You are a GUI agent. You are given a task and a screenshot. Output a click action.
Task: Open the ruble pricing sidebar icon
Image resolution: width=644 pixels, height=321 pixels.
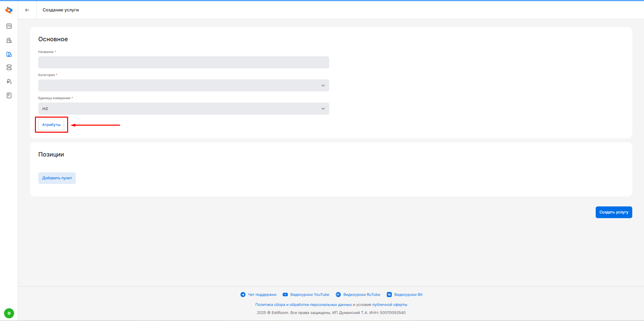click(9, 81)
